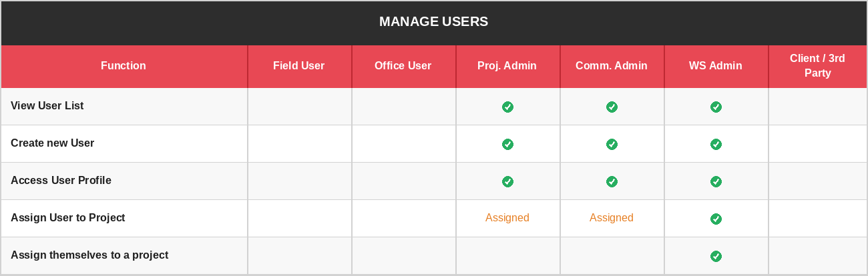Click WS Admin checkmark for Create new User
The width and height of the screenshot is (868, 276).
pyautogui.click(x=716, y=144)
